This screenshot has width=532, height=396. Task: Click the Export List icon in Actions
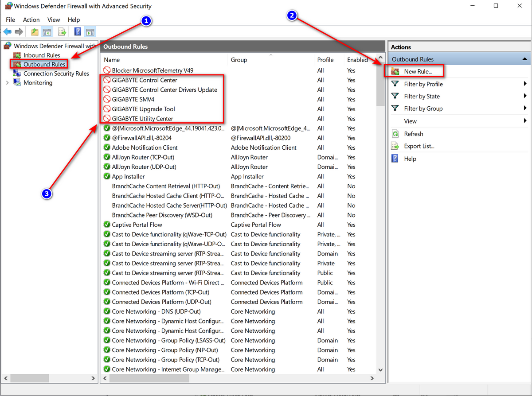point(395,146)
